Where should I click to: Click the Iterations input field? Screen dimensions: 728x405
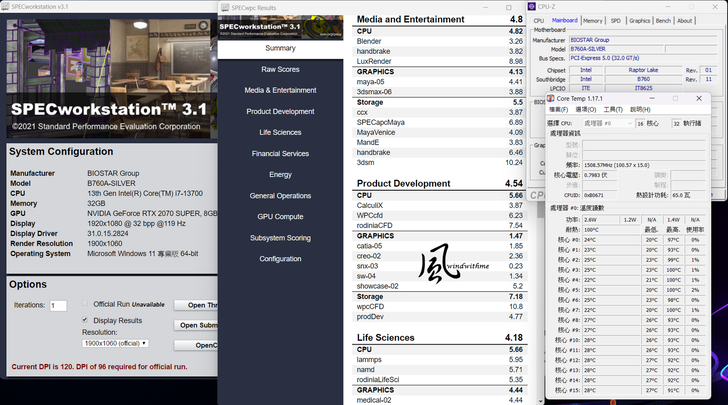[x=58, y=306]
